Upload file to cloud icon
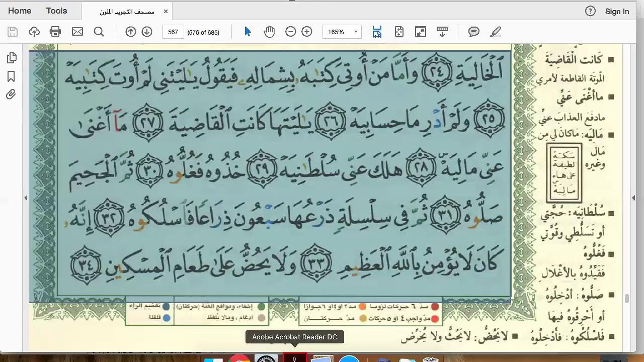 [x=34, y=32]
